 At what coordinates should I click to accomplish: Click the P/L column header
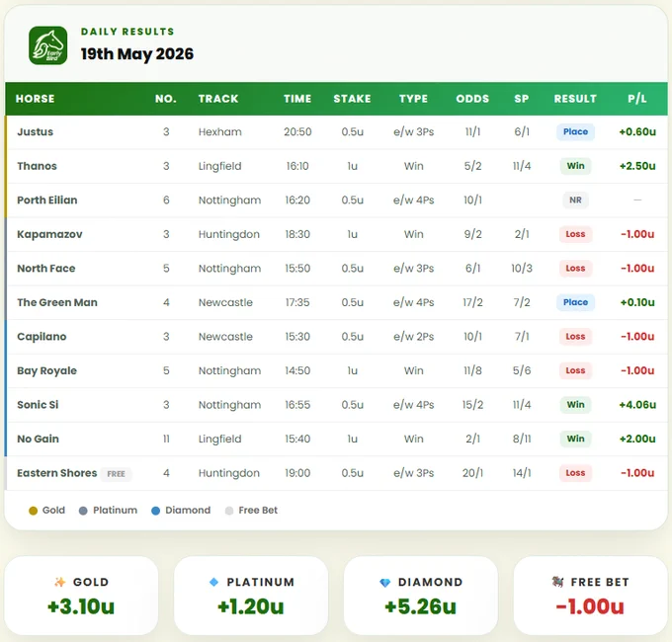point(636,99)
